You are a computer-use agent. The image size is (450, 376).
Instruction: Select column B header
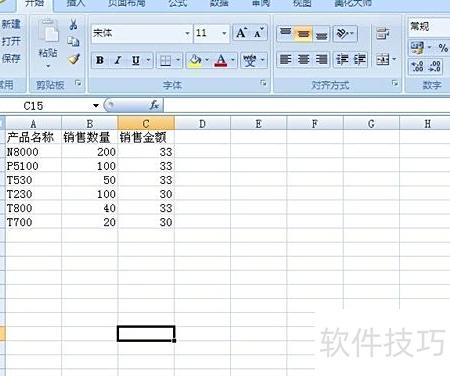90,124
